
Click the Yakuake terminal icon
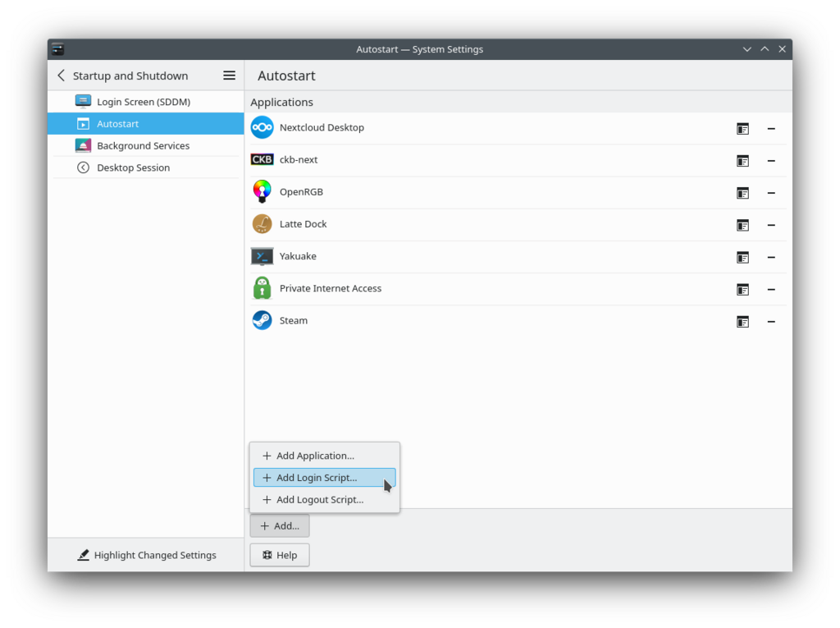262,256
